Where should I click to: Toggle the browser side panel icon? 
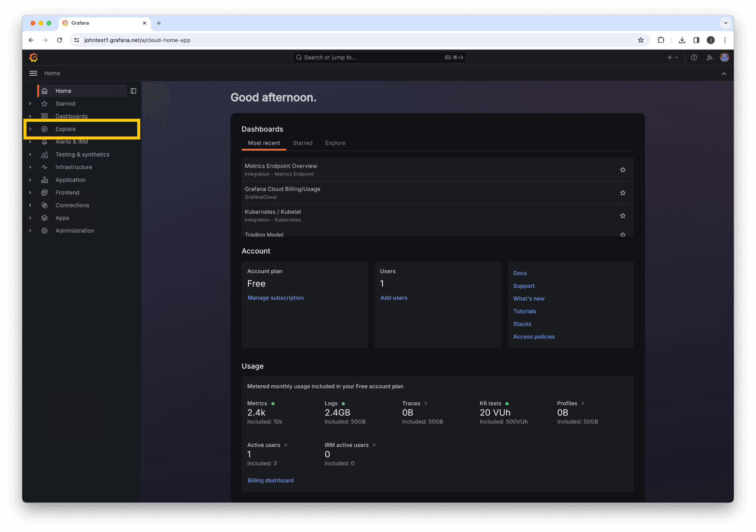click(x=696, y=40)
